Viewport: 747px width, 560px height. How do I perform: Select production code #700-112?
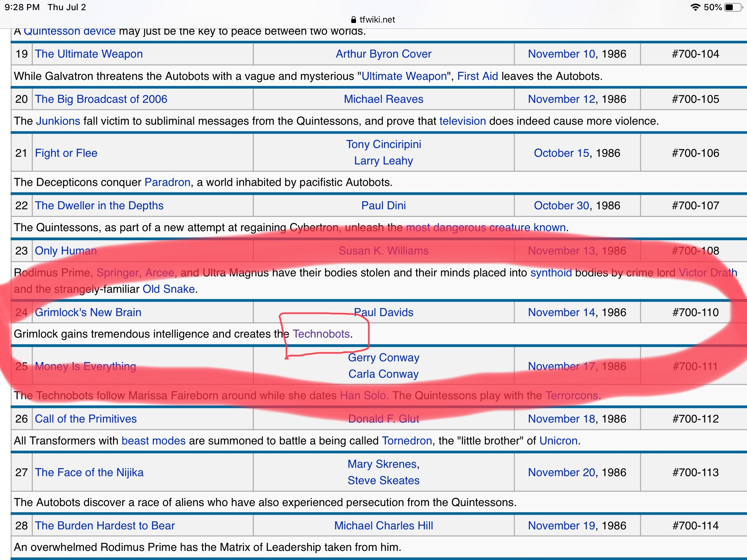pos(695,419)
